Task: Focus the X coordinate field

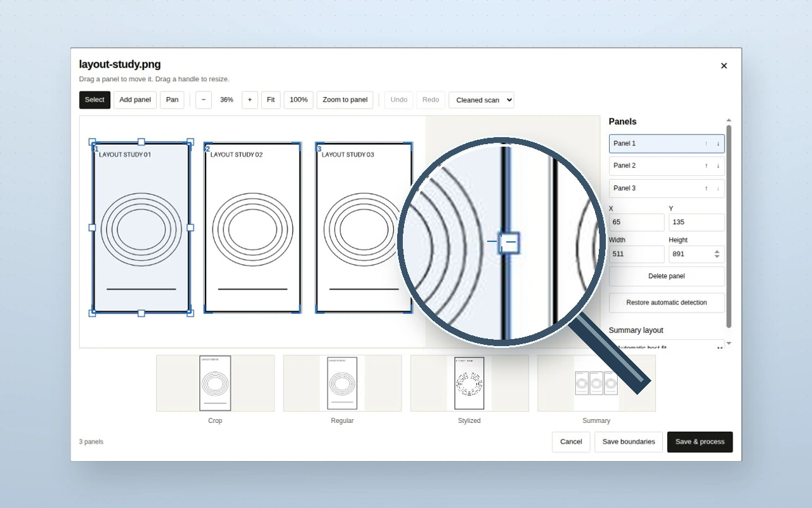Action: point(636,222)
